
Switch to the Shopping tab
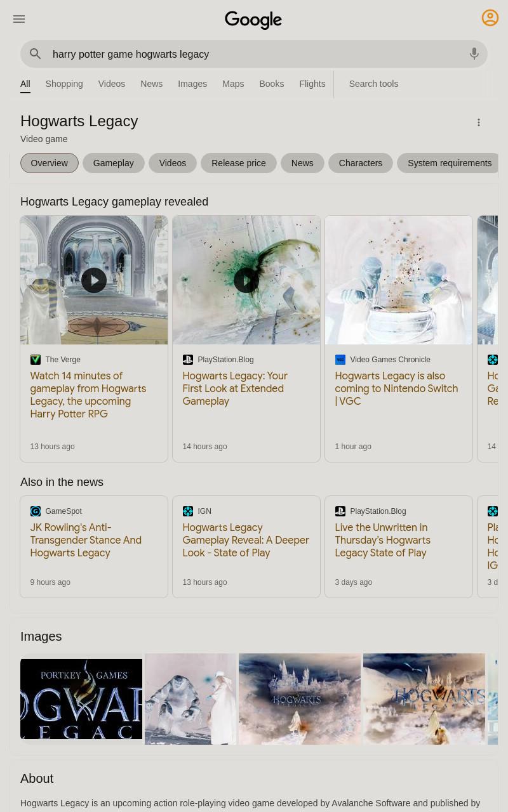point(64,84)
